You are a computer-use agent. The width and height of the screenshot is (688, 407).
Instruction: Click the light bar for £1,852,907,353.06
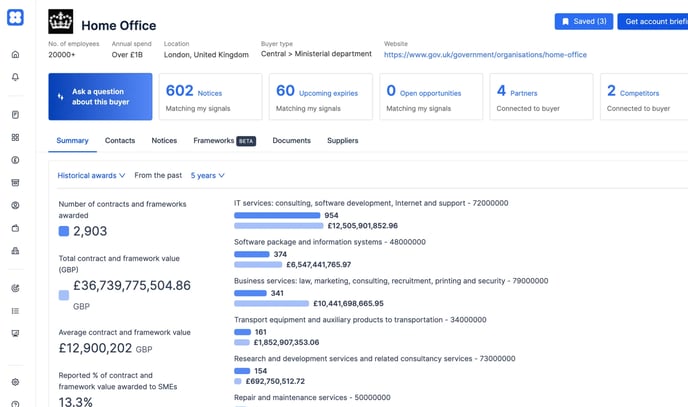click(242, 343)
